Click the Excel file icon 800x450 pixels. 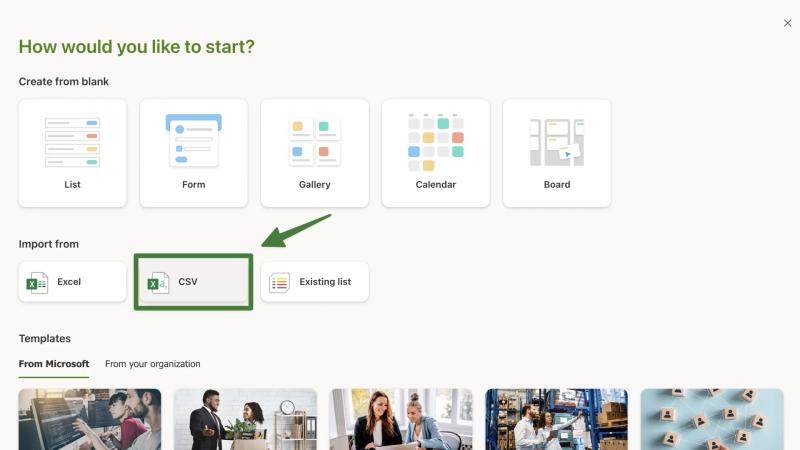(37, 283)
